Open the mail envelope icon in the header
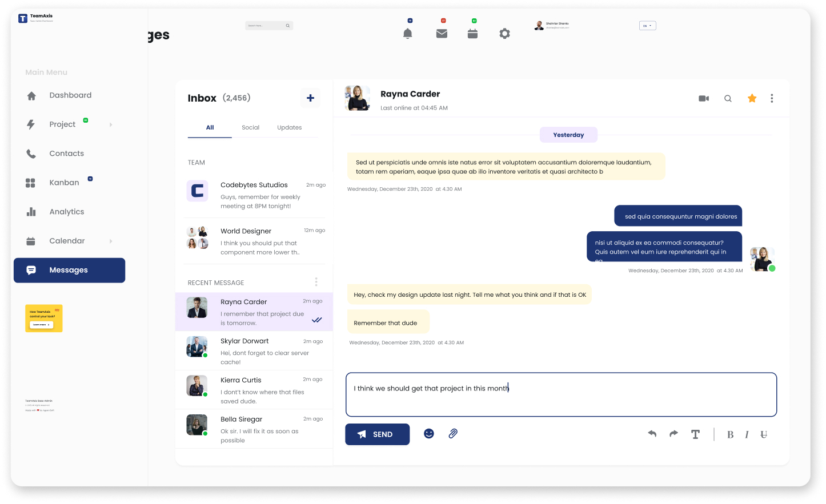The image size is (826, 504). click(442, 34)
